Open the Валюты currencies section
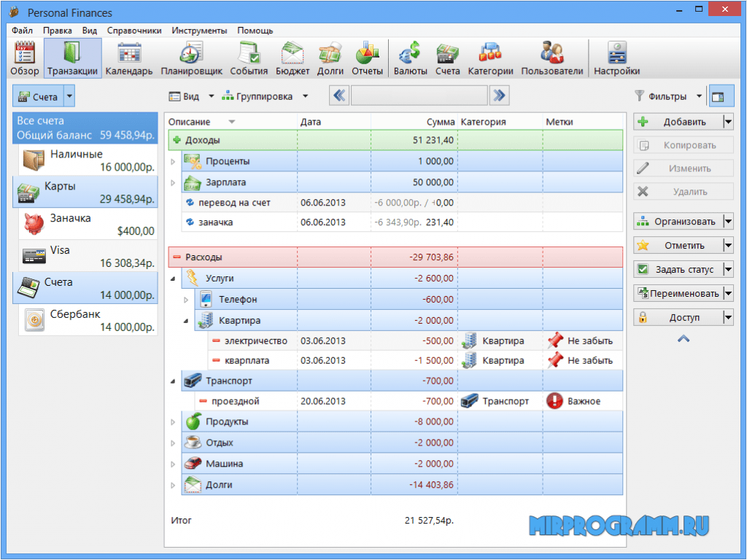The image size is (747, 560). coord(411,58)
